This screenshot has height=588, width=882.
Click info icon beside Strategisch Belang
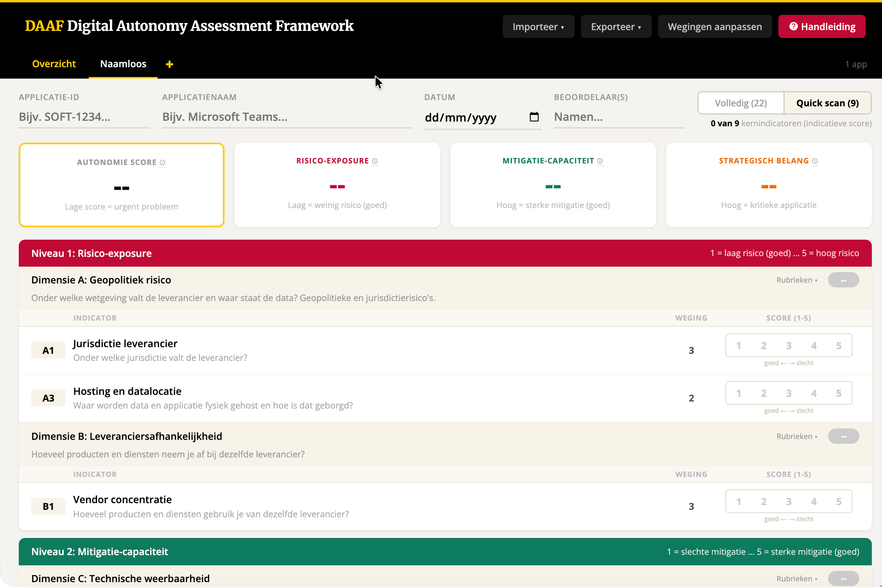point(815,161)
